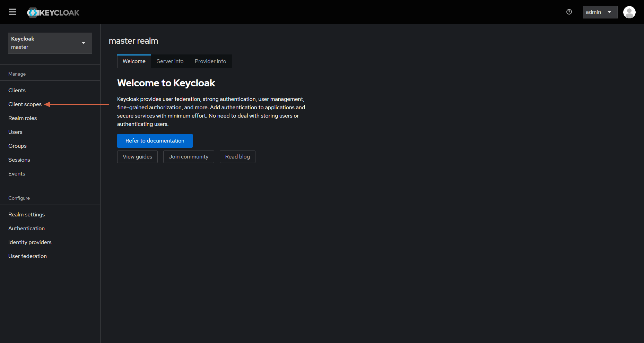This screenshot has height=343, width=644.
Task: Navigate to Users
Action: click(x=15, y=132)
